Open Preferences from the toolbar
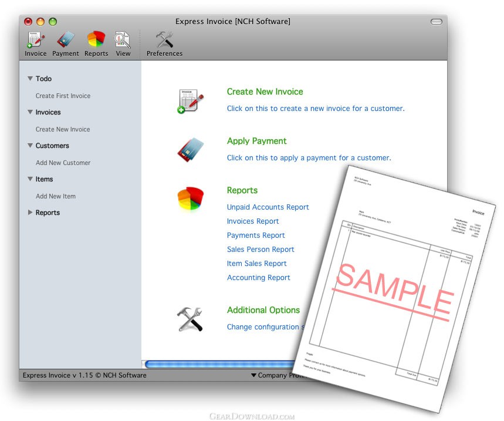The image size is (504, 421). [x=164, y=44]
